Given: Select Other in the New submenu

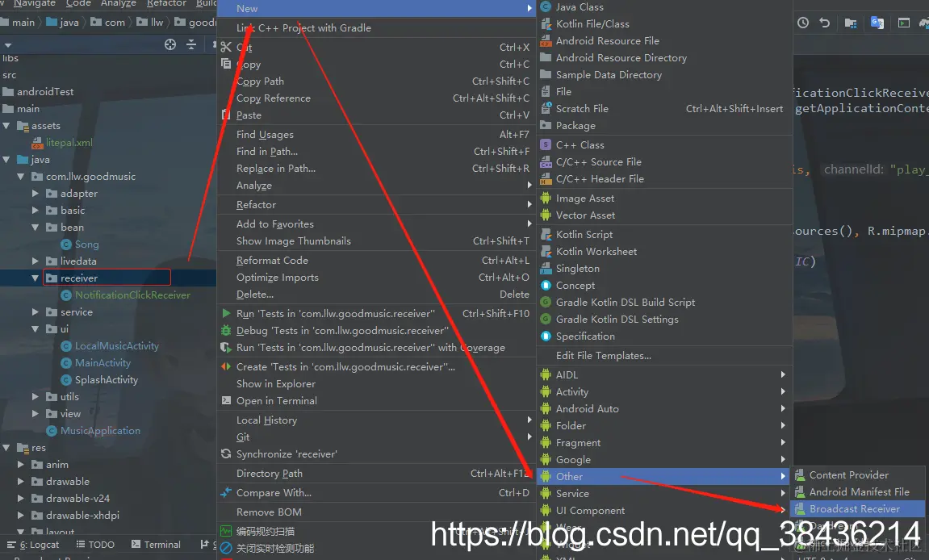Looking at the screenshot, I should [x=664, y=476].
